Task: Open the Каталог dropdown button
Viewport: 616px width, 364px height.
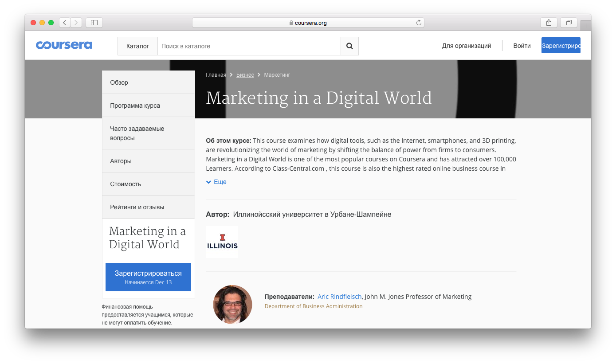Action: click(137, 46)
